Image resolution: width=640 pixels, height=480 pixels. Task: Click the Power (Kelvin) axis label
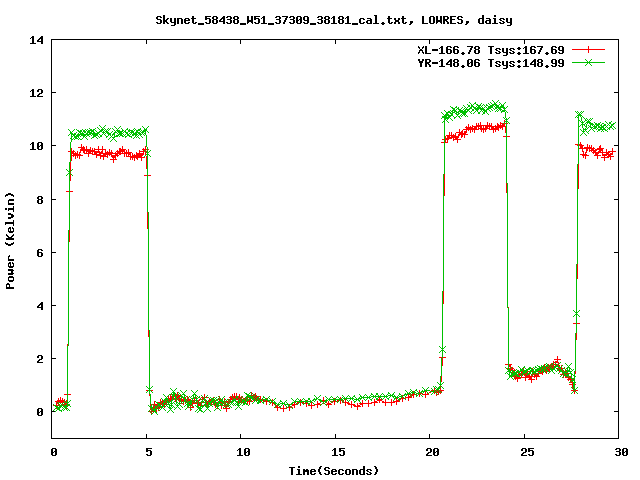tap(10, 241)
